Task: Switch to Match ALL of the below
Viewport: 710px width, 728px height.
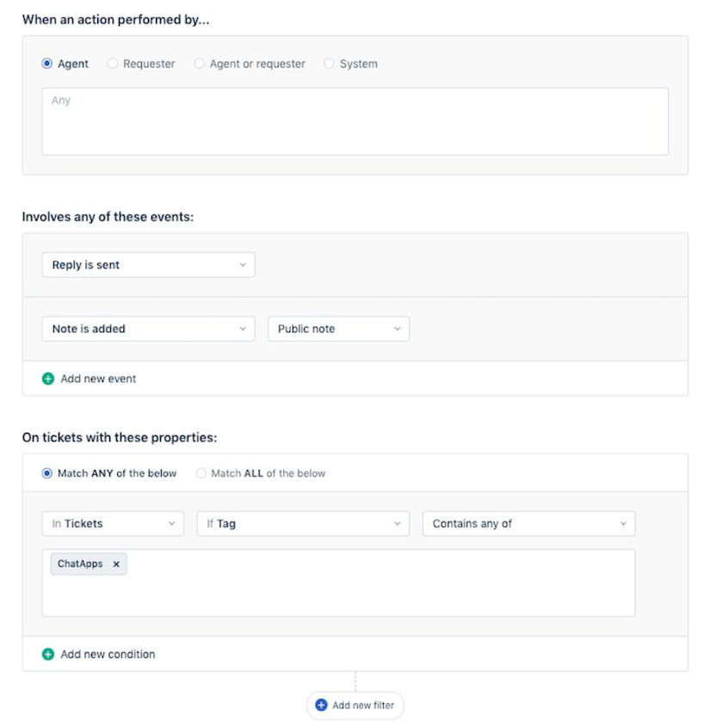Action: coord(200,473)
